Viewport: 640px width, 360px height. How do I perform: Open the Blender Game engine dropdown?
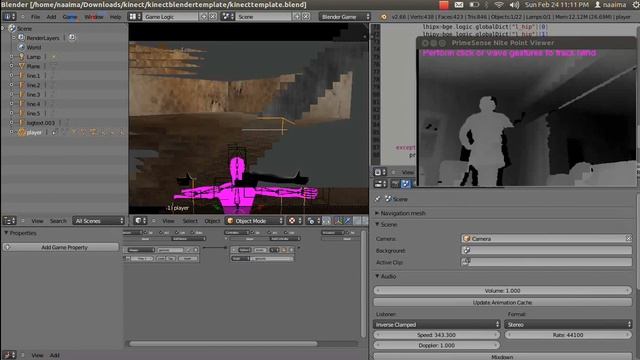pyautogui.click(x=345, y=17)
